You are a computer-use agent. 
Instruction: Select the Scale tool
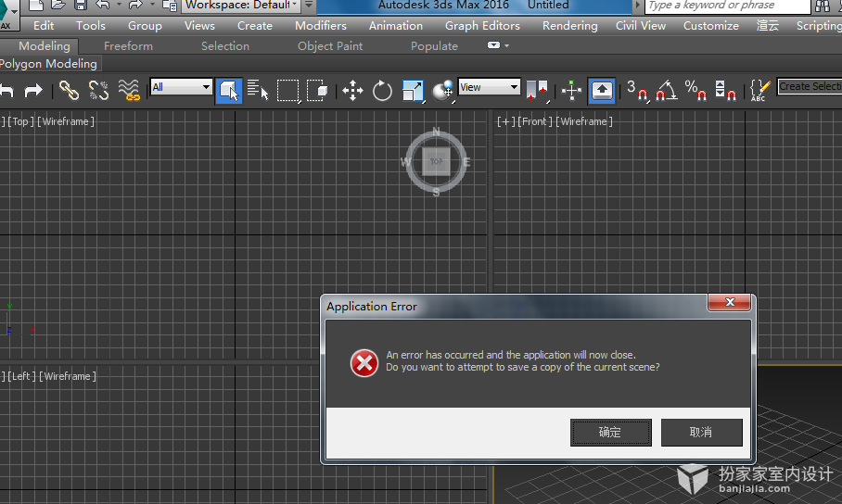point(413,90)
